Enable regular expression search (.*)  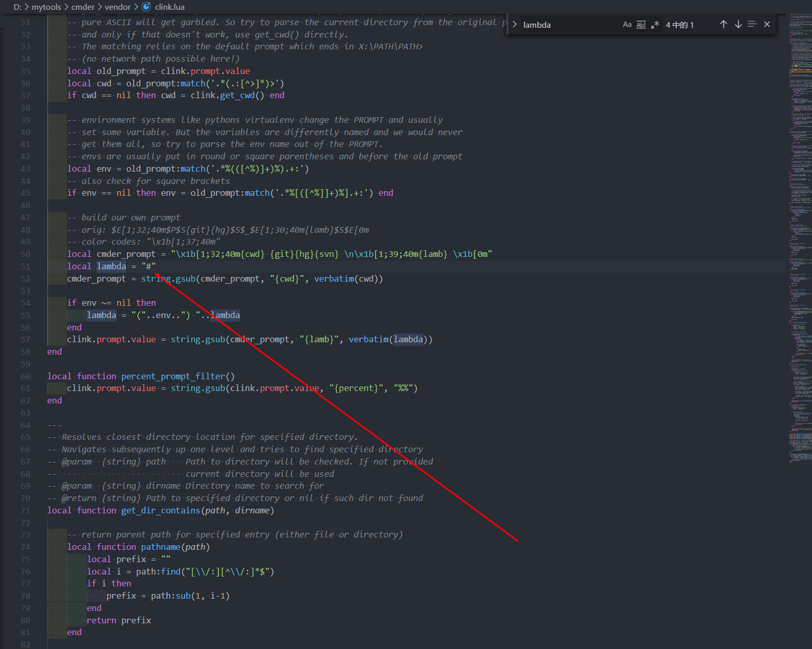[x=655, y=25]
